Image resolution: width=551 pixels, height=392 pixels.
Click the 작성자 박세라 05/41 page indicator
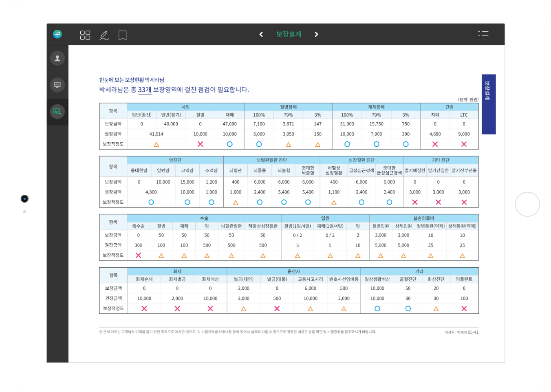point(461,333)
